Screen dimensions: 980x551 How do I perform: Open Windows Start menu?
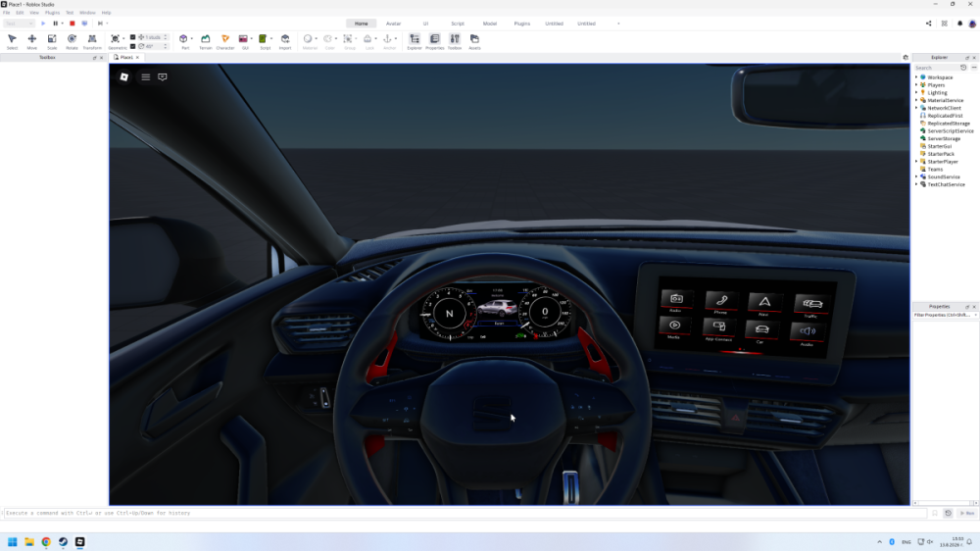point(13,541)
